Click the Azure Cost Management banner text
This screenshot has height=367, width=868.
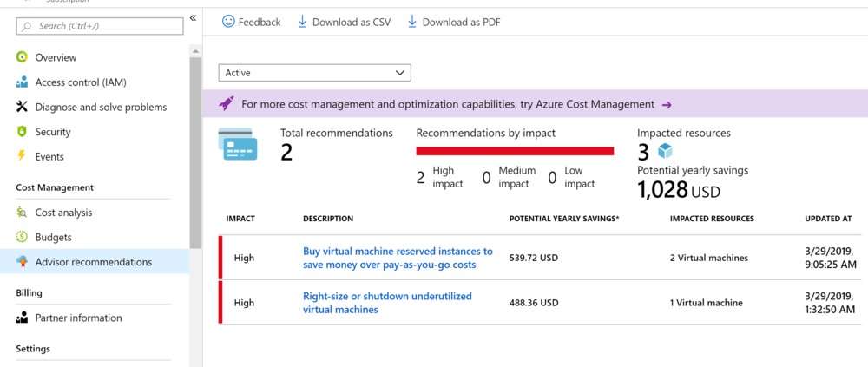(x=448, y=104)
